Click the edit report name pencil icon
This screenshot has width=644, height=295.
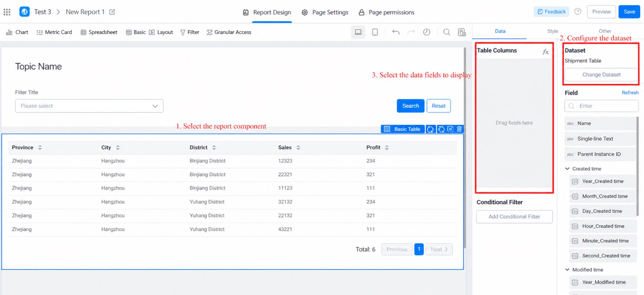click(x=112, y=12)
